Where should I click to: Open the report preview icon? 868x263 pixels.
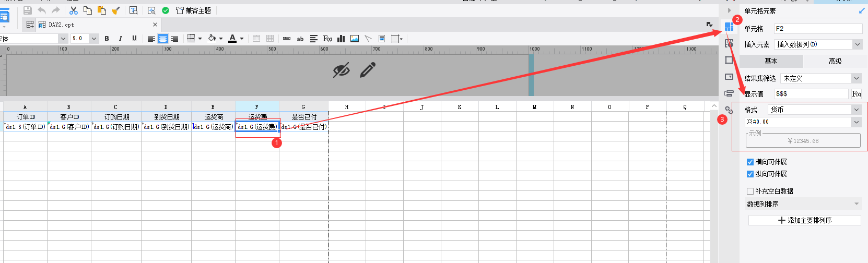tap(151, 10)
